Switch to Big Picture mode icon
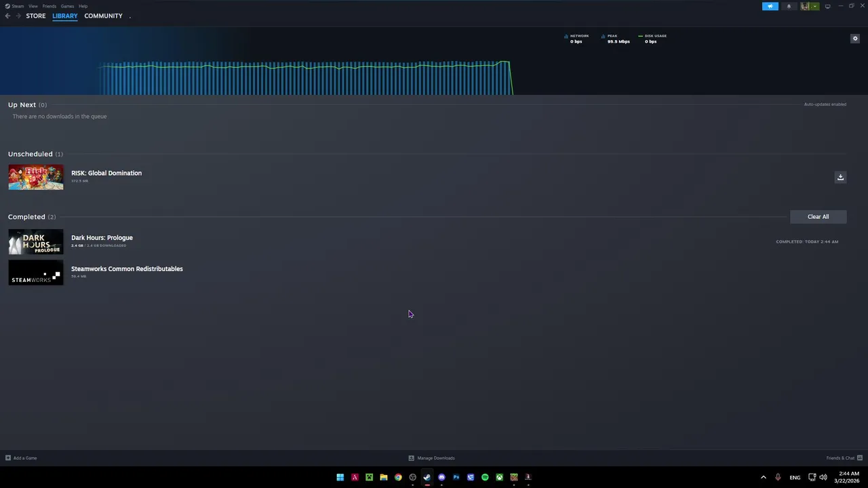Screen dimensions: 868x488 point(827,6)
